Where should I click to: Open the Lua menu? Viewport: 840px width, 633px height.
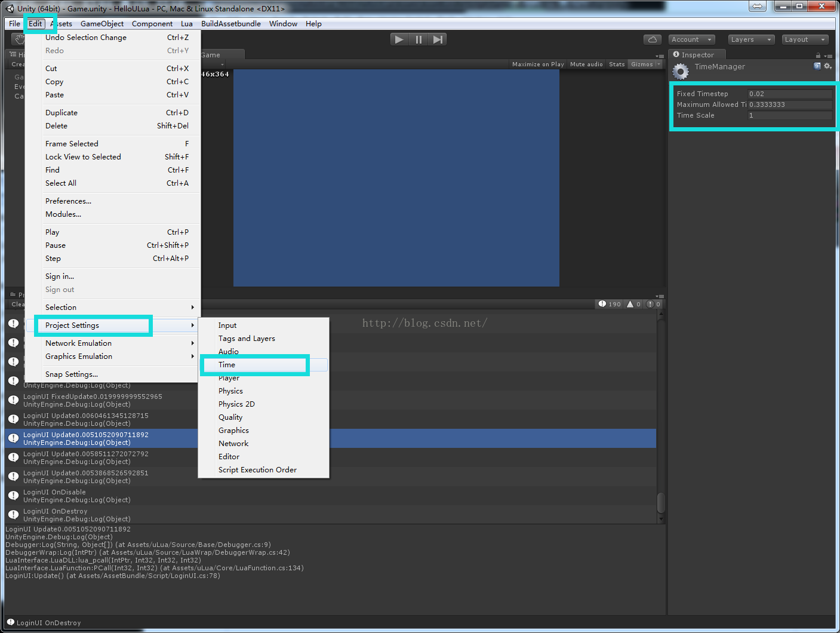pos(187,24)
